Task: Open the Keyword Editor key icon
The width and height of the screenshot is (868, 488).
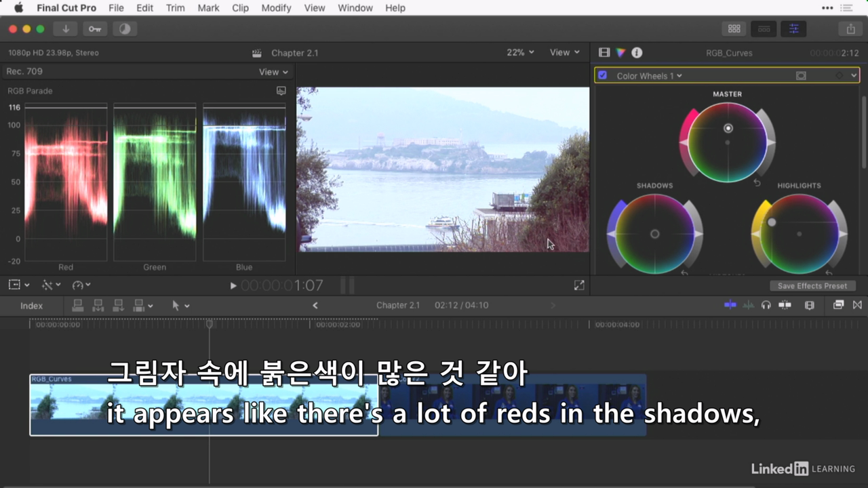Action: click(x=95, y=29)
